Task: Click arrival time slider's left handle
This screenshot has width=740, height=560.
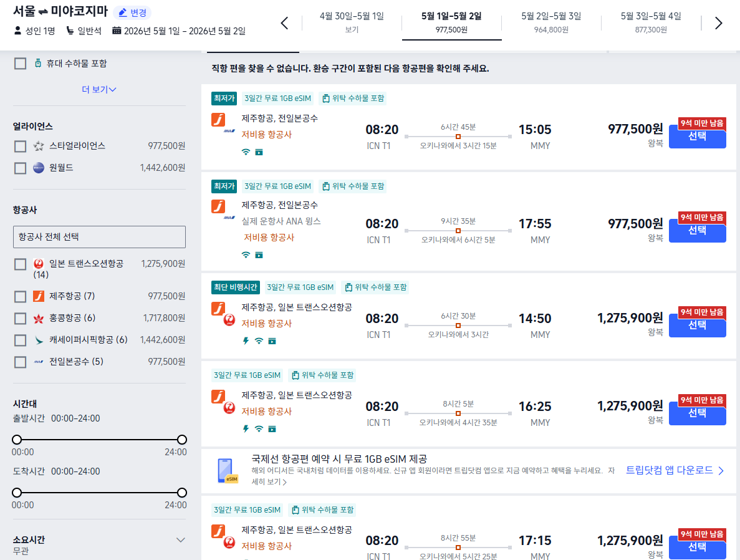Action: click(17, 493)
